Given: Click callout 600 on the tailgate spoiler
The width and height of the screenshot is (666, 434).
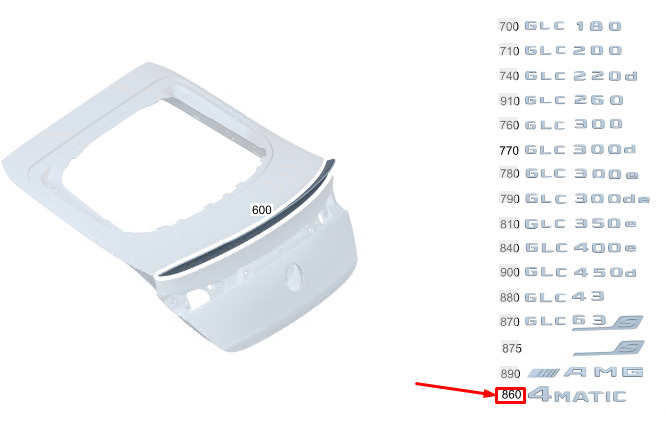Looking at the screenshot, I should coord(261,210).
